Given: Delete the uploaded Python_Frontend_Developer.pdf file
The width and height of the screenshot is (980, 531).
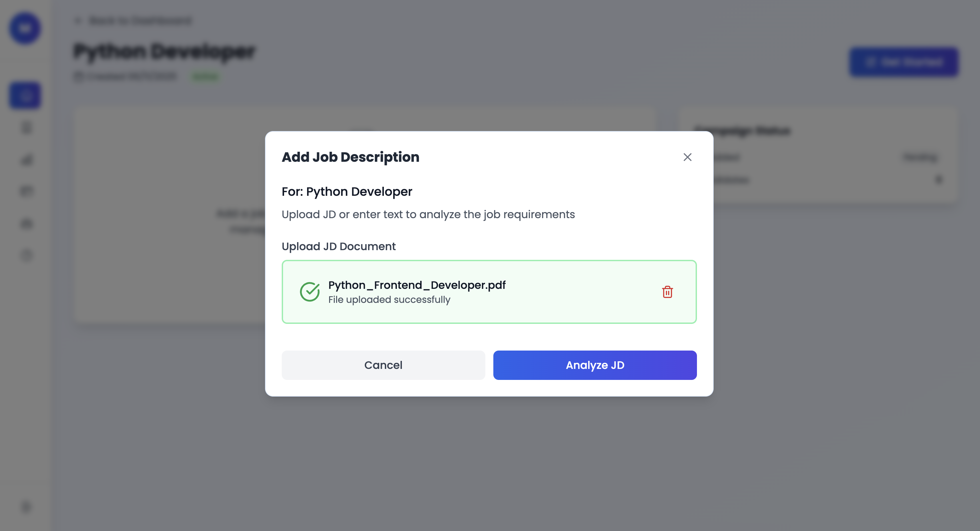Looking at the screenshot, I should [x=668, y=292].
